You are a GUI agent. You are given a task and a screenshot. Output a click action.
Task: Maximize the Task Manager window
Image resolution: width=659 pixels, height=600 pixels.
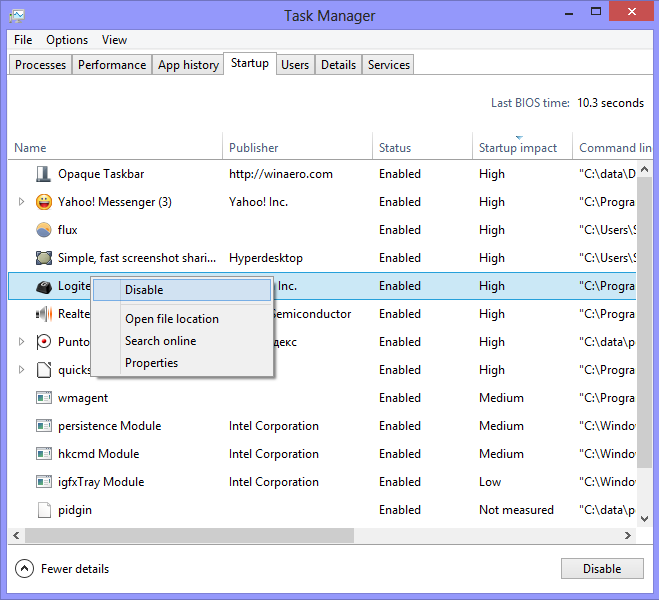click(596, 12)
